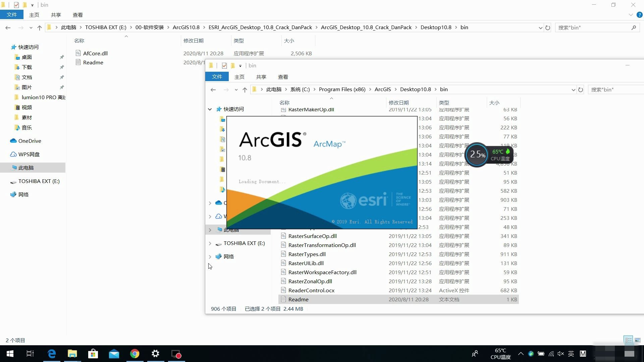Switch the 英 input language indicator
This screenshot has height=362, width=644.
(x=571, y=354)
